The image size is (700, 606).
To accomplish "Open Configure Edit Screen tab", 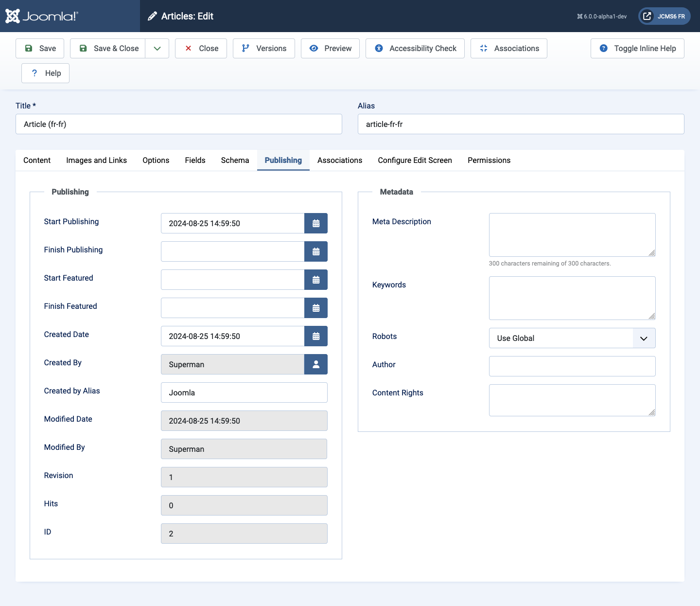I will point(415,160).
